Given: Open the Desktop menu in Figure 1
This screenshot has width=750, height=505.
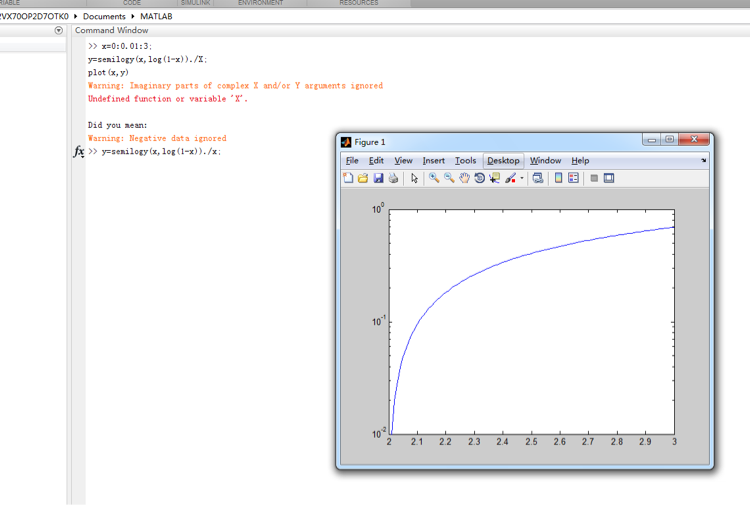Looking at the screenshot, I should pyautogui.click(x=503, y=161).
